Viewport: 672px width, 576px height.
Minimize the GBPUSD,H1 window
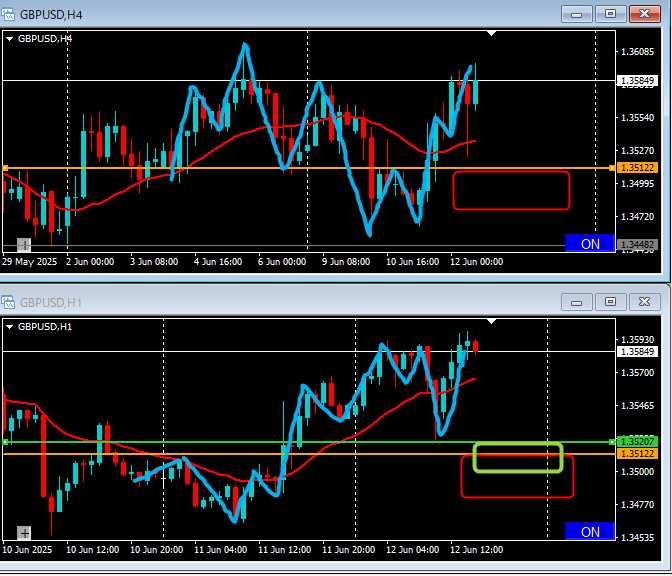click(576, 302)
